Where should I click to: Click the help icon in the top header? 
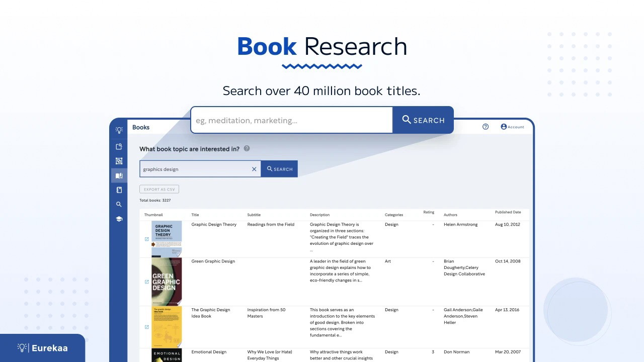pyautogui.click(x=486, y=127)
